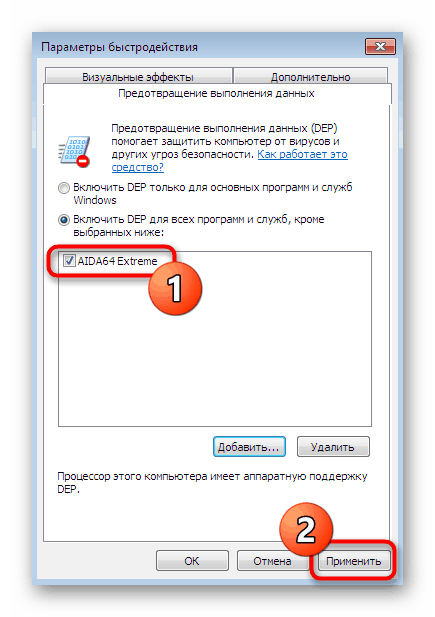Select DEP for all programs except selected
The width and height of the screenshot is (435, 617).
tap(63, 220)
